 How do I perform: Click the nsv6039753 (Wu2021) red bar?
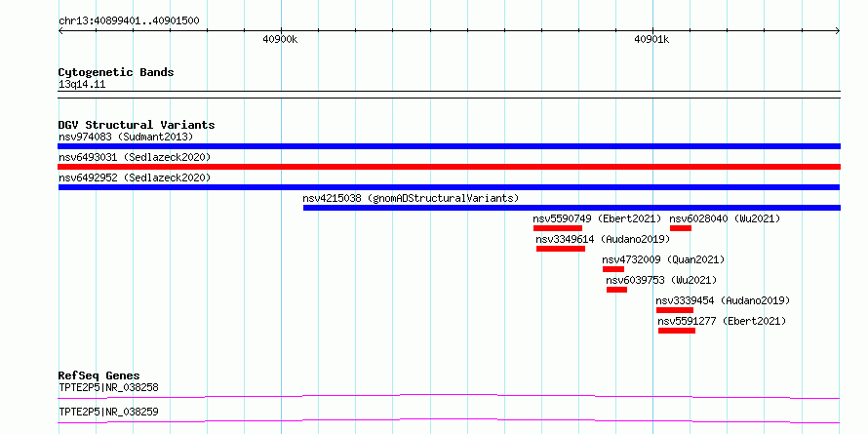point(616,290)
